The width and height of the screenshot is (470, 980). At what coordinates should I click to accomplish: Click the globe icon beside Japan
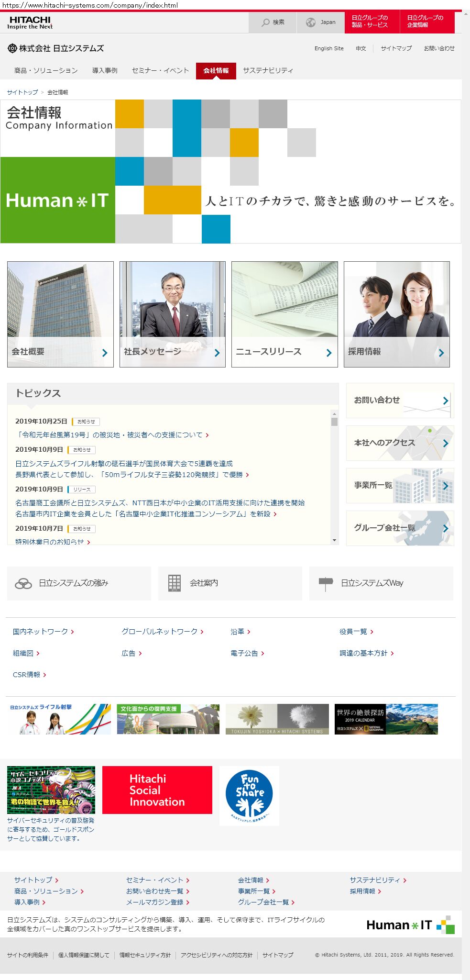coord(311,22)
